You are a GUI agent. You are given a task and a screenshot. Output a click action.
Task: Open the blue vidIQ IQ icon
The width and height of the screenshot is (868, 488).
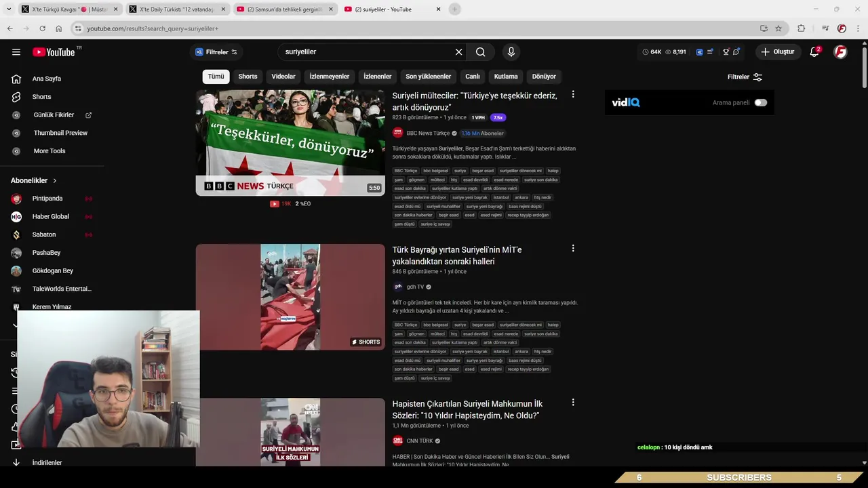(699, 52)
